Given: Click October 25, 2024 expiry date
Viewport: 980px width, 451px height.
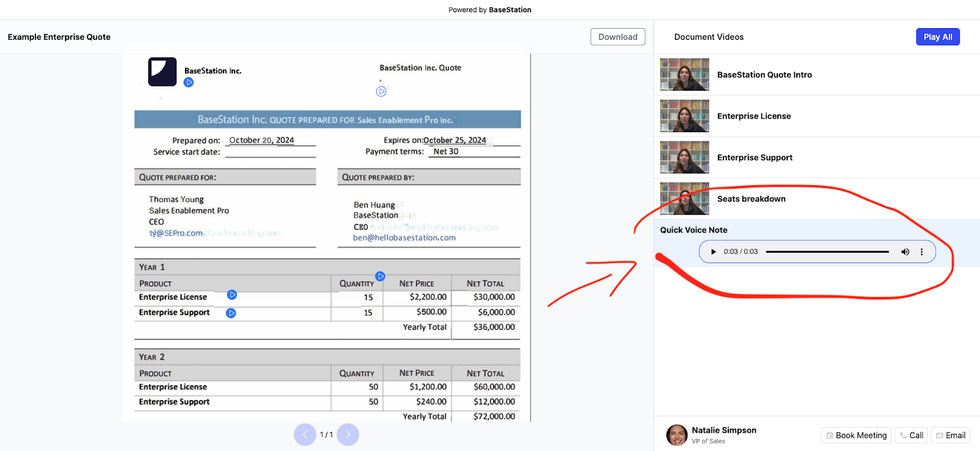Looking at the screenshot, I should pyautogui.click(x=454, y=140).
